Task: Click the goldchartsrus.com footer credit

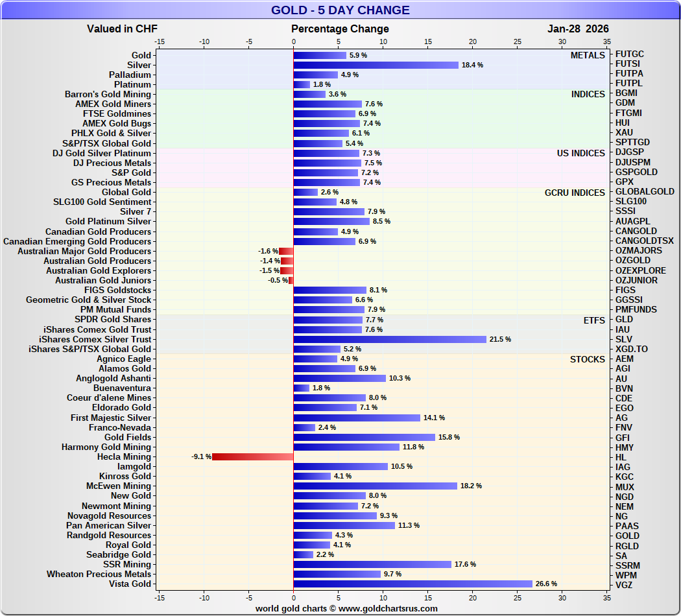Action: pos(346,608)
